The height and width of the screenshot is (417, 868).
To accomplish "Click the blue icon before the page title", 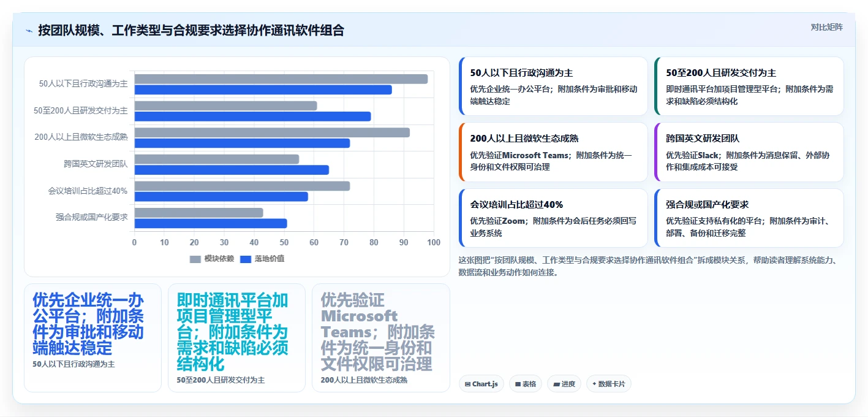I will click(x=29, y=31).
